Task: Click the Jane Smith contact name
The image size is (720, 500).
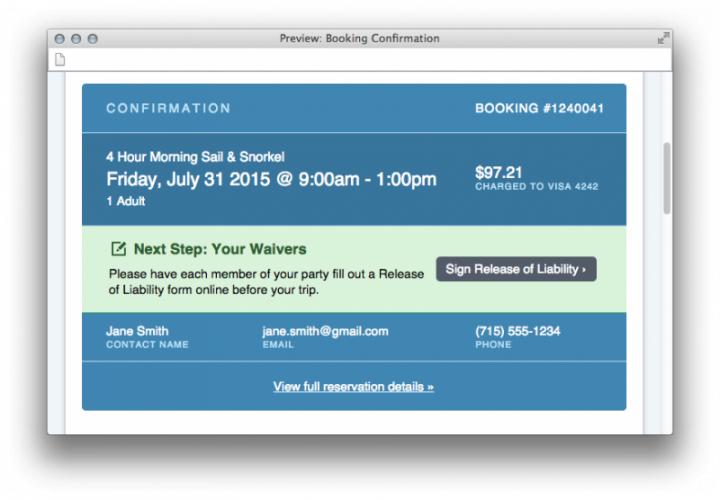Action: click(137, 331)
